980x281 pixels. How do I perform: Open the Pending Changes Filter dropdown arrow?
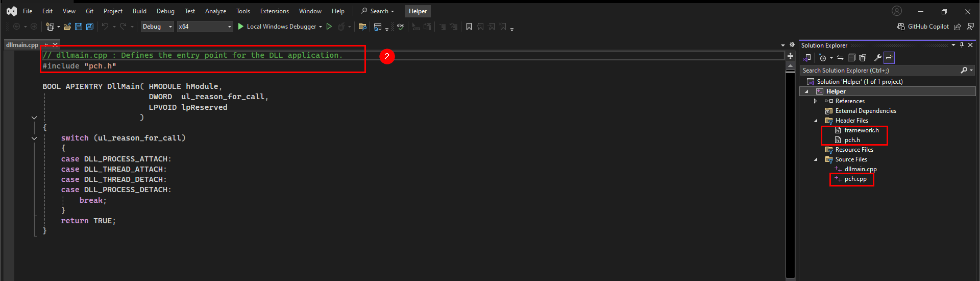(831, 58)
